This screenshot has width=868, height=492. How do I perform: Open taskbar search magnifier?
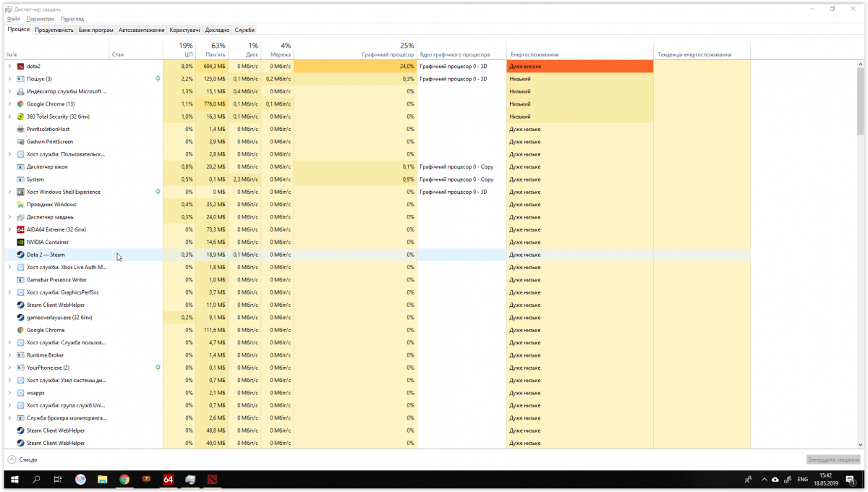point(36,479)
